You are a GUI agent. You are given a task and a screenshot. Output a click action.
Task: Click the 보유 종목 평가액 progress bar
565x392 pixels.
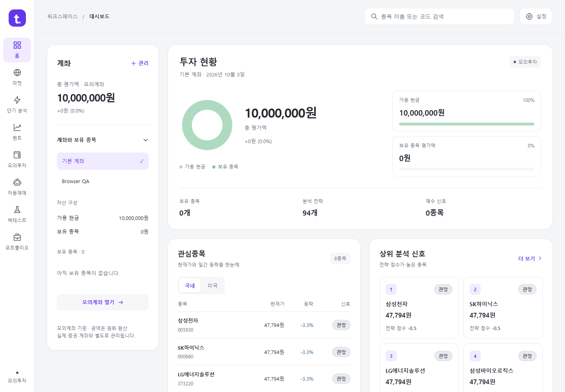pos(467,169)
